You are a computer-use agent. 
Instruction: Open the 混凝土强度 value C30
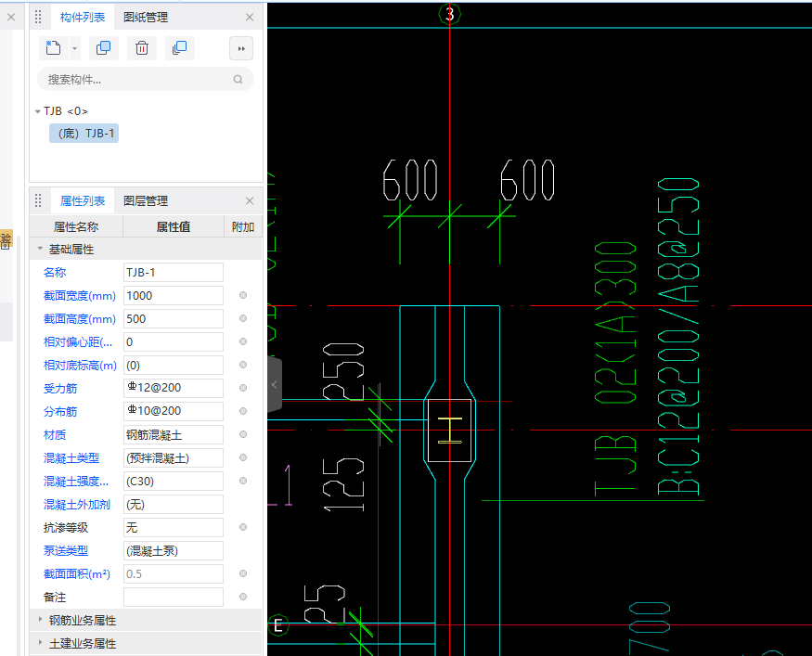[x=174, y=482]
